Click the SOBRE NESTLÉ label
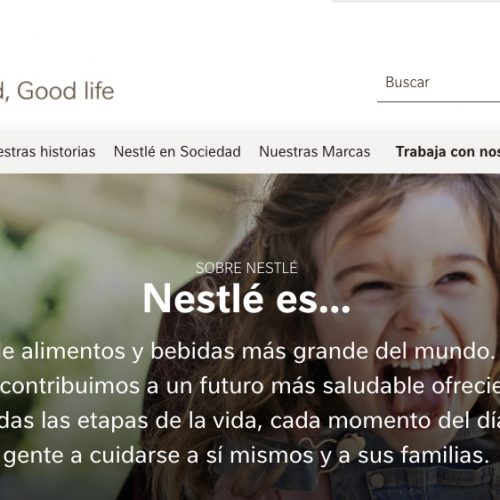This screenshot has height=500, width=500. pos(246,268)
